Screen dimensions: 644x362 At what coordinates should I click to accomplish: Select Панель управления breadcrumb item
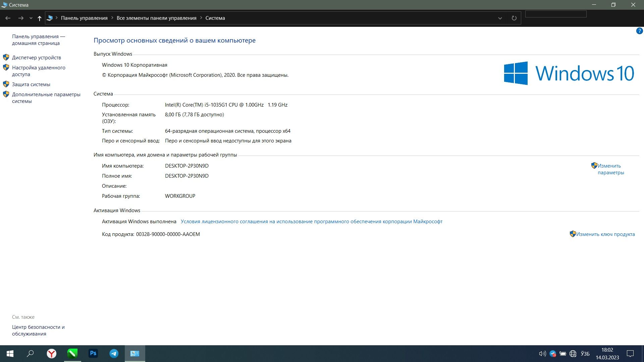[x=84, y=18]
